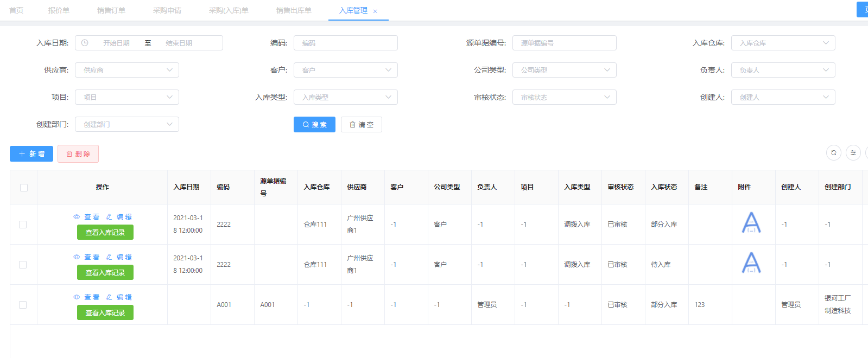Switch to the 销售出库单 tab
Viewport: 868px width, 358px height.
(294, 10)
